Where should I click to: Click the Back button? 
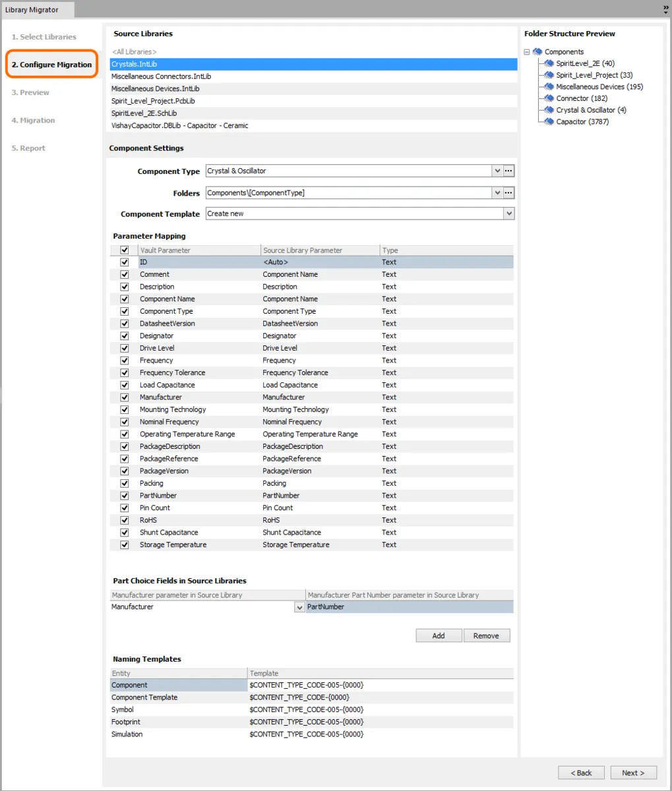click(x=581, y=773)
